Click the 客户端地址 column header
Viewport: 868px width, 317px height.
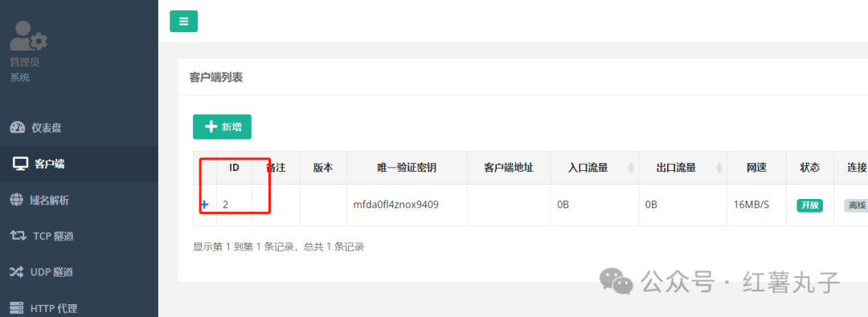509,168
